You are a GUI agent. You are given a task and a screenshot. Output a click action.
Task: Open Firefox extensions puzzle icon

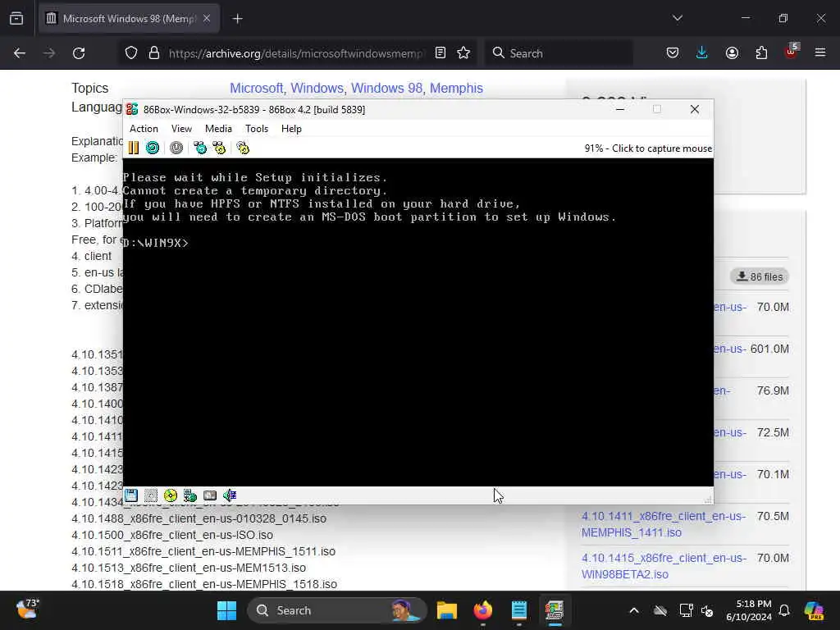point(761,52)
